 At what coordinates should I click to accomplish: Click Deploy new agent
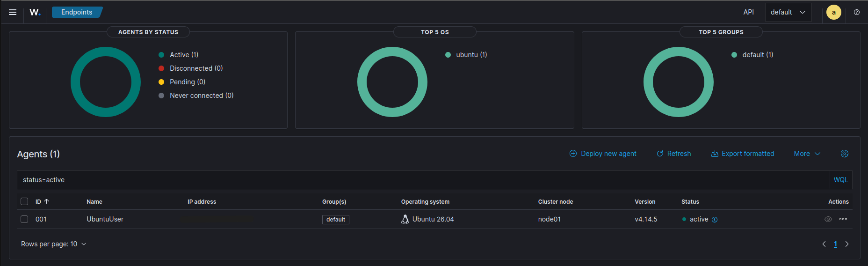click(x=603, y=154)
